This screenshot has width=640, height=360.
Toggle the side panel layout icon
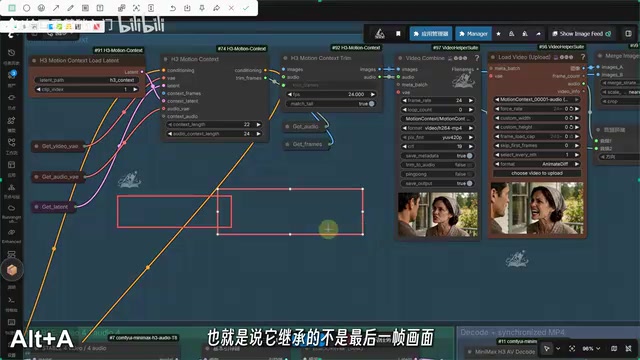coord(629,33)
